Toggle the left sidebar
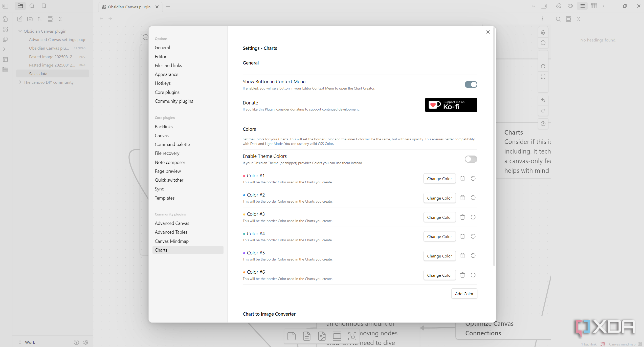This screenshot has width=644, height=347. pos(5,6)
